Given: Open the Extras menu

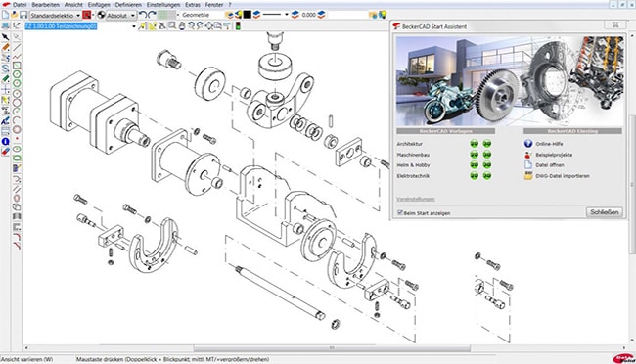Looking at the screenshot, I should click(x=193, y=5).
